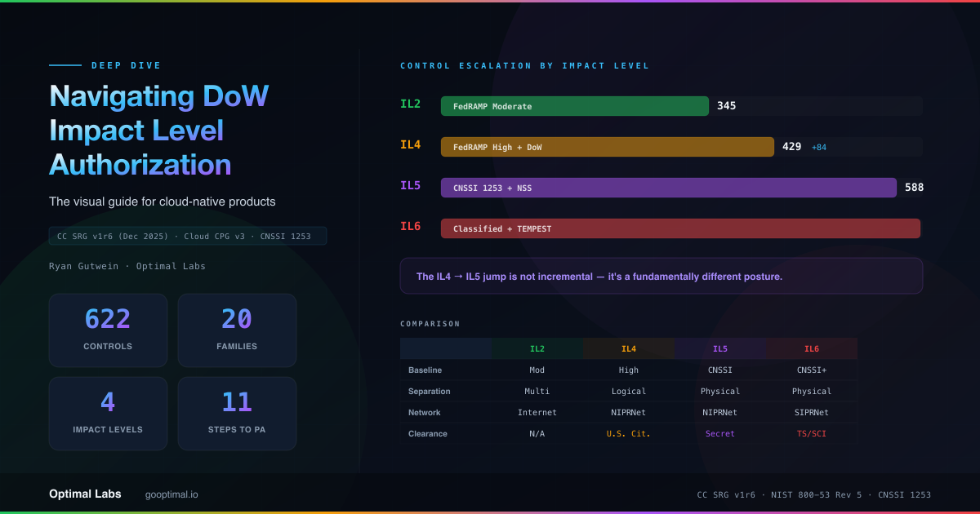980x514 pixels.
Task: Click the orange FedRAMP High + DoW bar
Action: point(608,147)
